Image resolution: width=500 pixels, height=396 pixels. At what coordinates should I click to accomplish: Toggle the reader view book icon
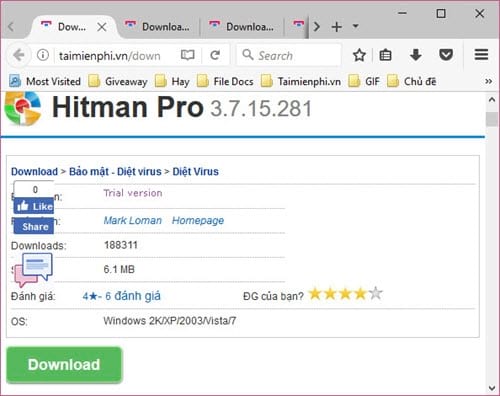point(188,55)
